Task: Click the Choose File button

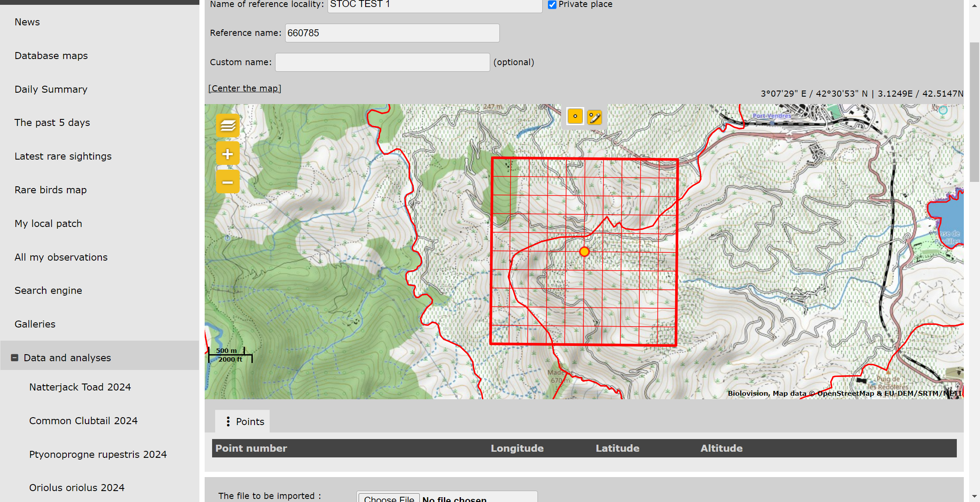Action: pos(388,498)
